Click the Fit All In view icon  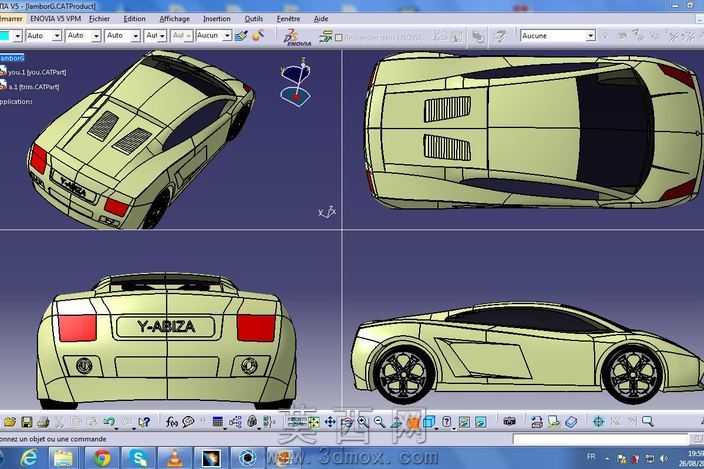(x=313, y=421)
